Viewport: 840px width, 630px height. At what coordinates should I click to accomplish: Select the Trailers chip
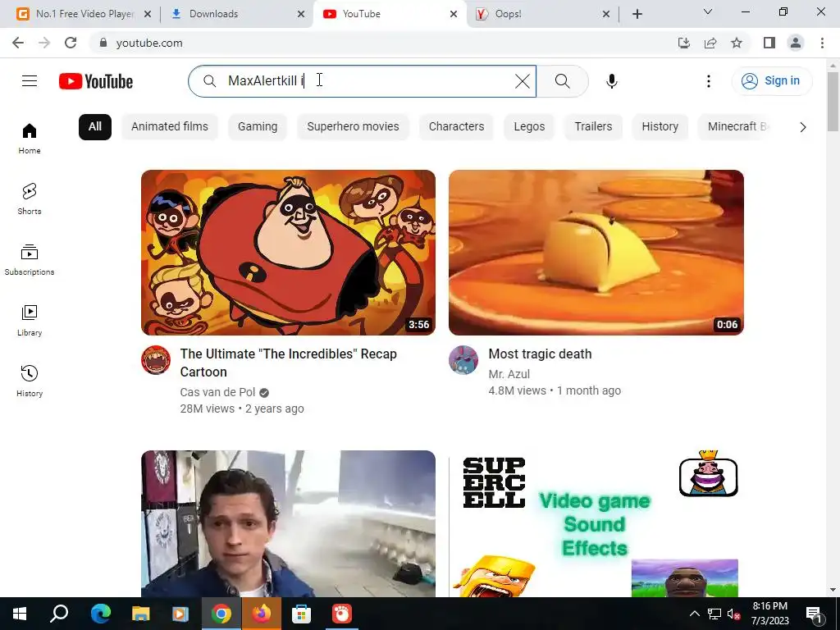click(593, 127)
